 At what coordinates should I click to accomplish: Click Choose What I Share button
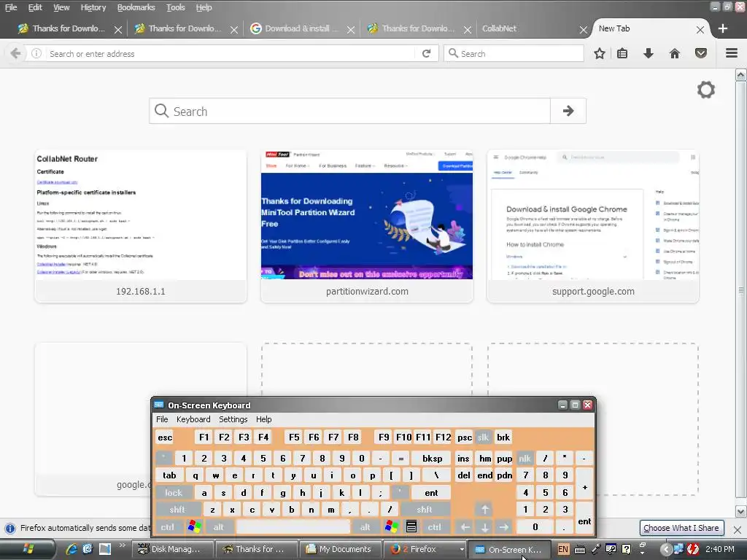click(x=681, y=528)
